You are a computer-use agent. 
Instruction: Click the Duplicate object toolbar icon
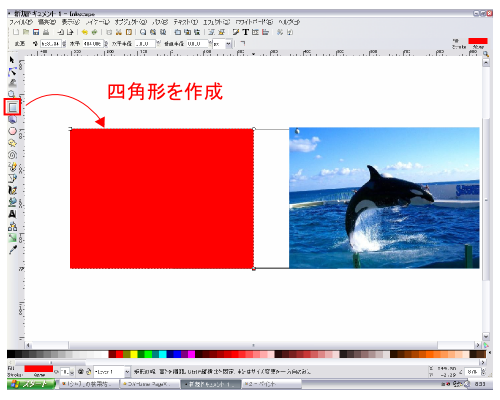coord(178,32)
